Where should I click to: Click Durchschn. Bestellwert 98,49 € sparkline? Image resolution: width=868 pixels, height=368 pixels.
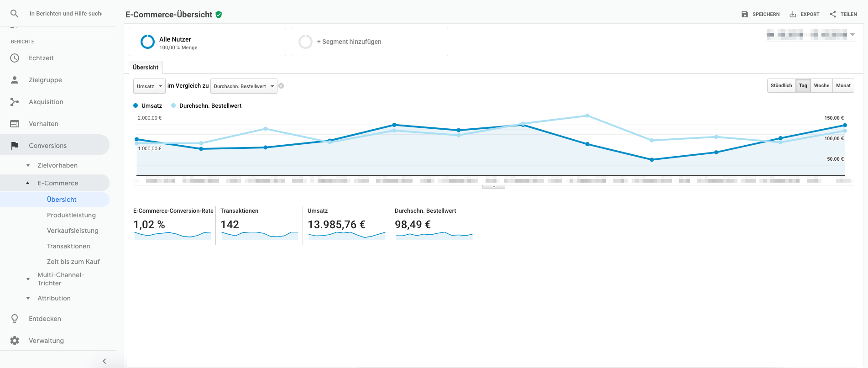pyautogui.click(x=434, y=236)
